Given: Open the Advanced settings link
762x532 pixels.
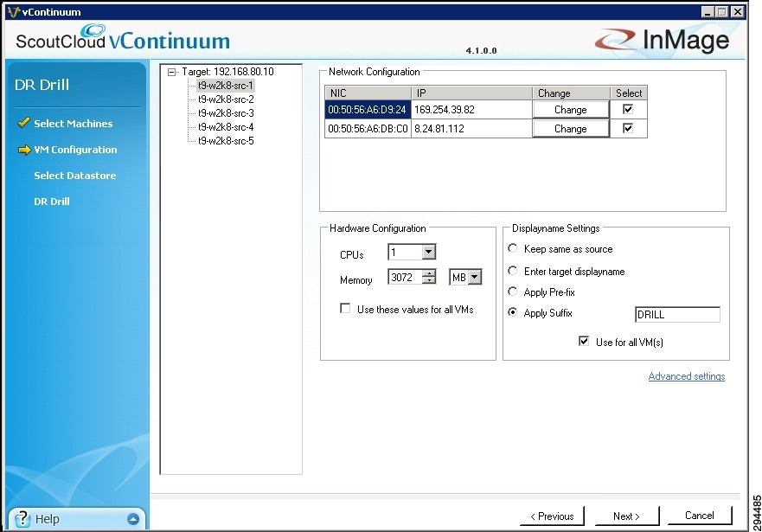Looking at the screenshot, I should [687, 376].
